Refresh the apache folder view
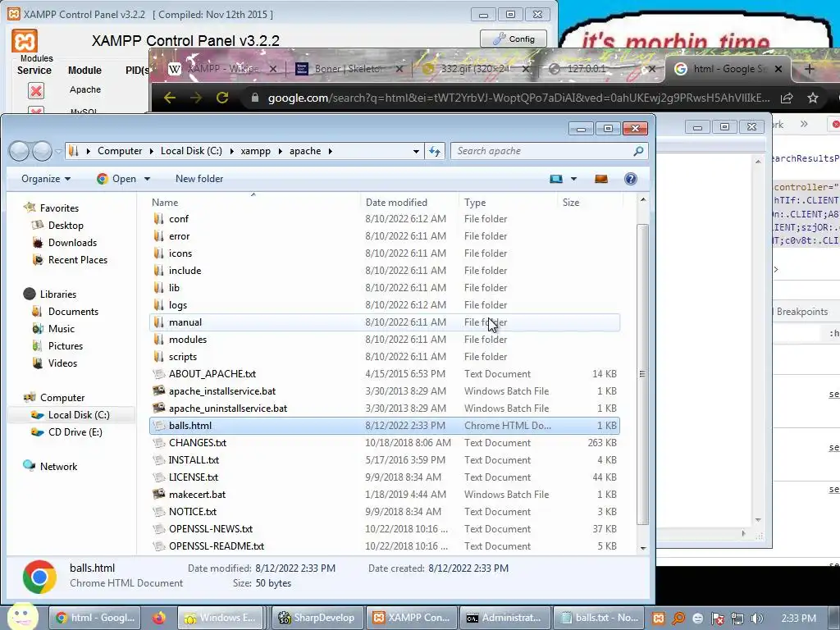 click(x=435, y=152)
